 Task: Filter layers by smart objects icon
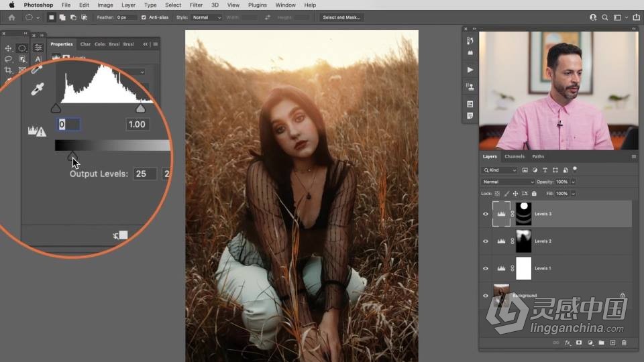566,170
